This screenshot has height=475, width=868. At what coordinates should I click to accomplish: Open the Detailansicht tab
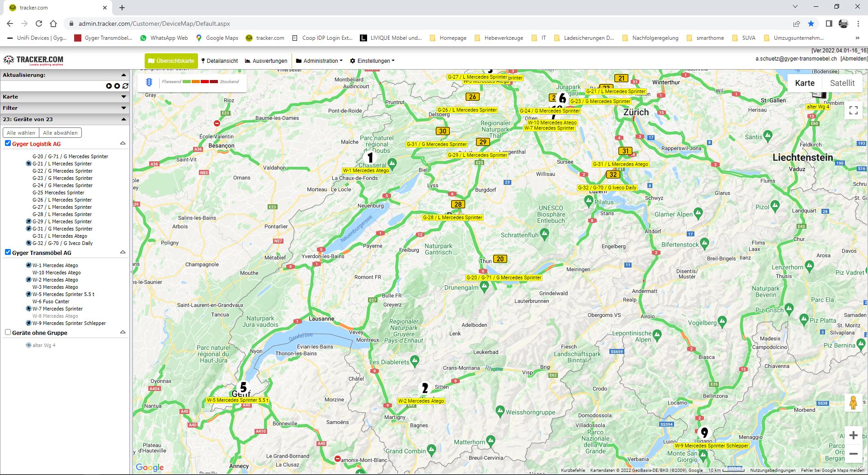pyautogui.click(x=220, y=61)
